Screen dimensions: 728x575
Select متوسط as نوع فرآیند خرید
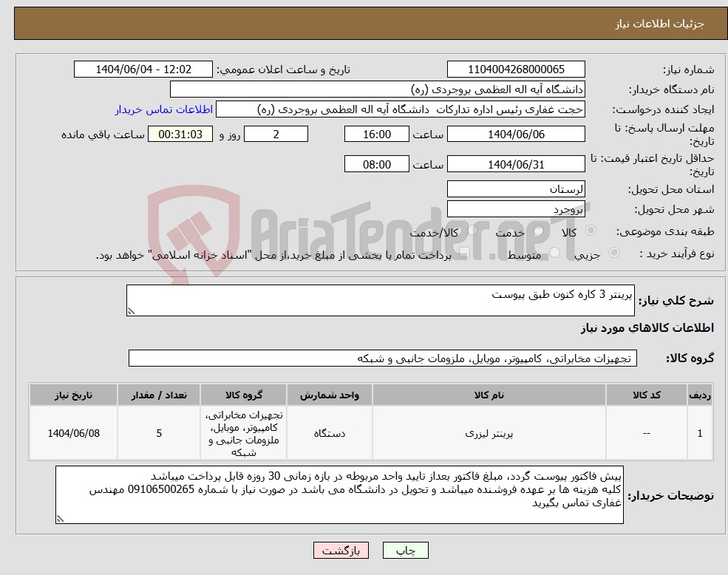pos(554,252)
